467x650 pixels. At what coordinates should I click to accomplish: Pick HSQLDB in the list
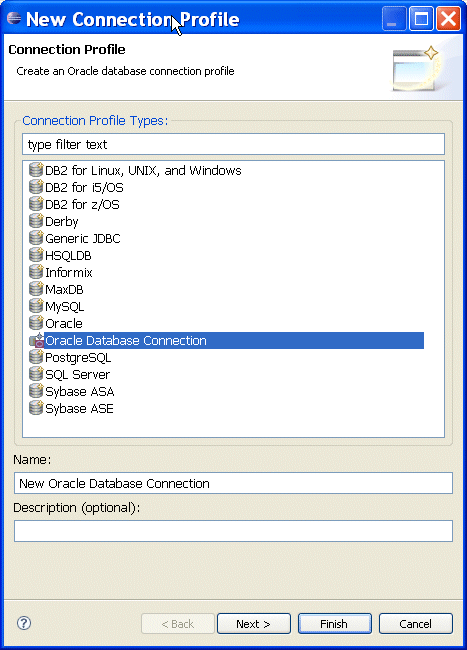[x=68, y=255]
